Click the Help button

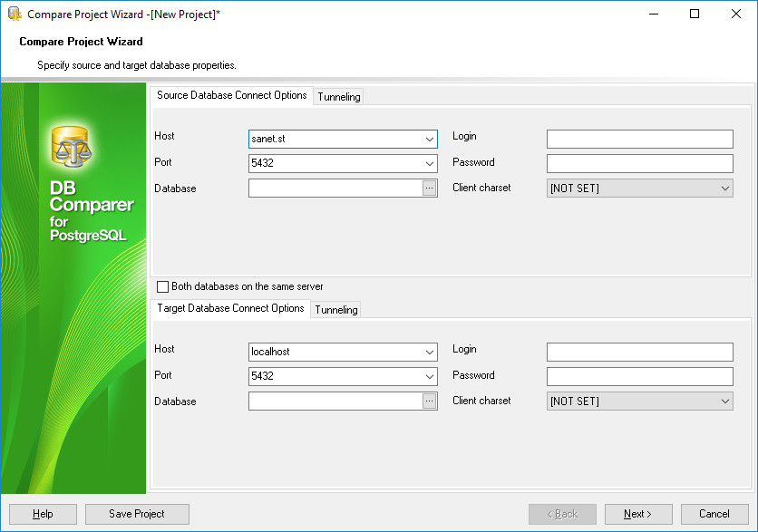click(43, 514)
